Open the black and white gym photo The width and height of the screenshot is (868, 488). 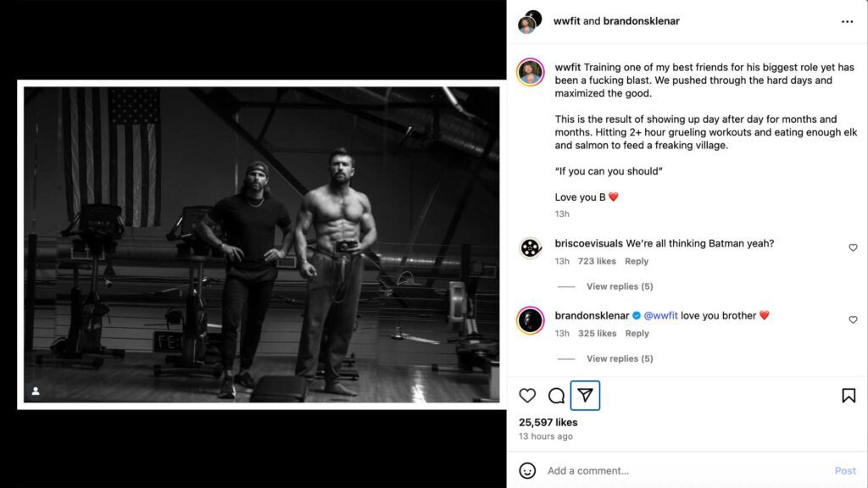tap(261, 244)
